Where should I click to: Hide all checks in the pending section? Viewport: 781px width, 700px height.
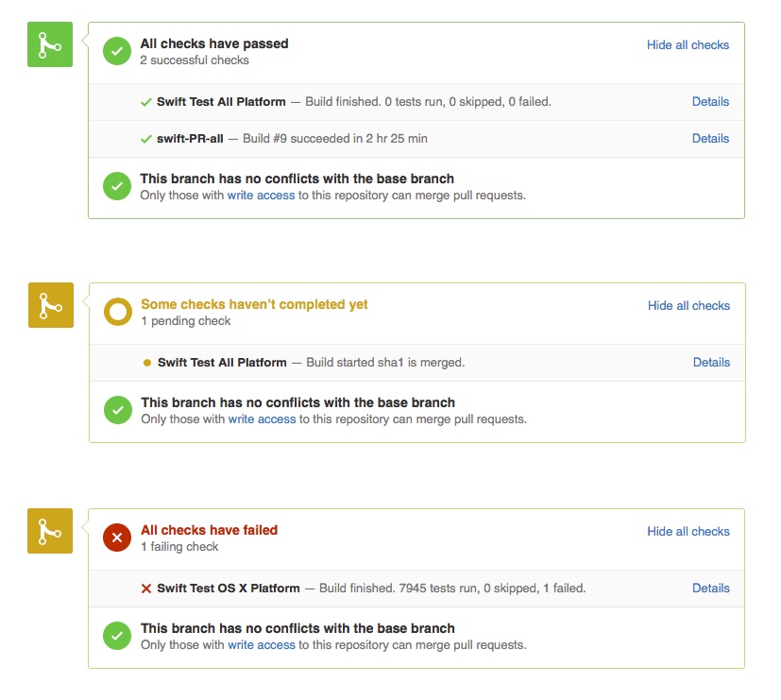tap(688, 305)
